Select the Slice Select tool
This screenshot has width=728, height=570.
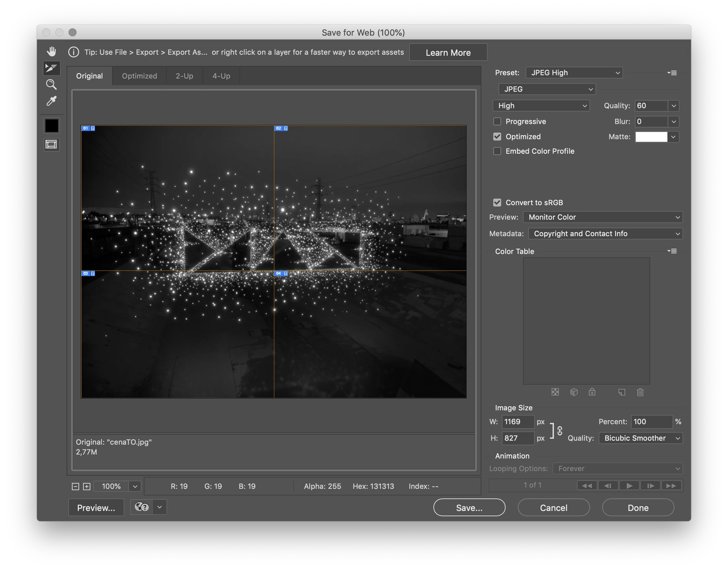pos(51,68)
